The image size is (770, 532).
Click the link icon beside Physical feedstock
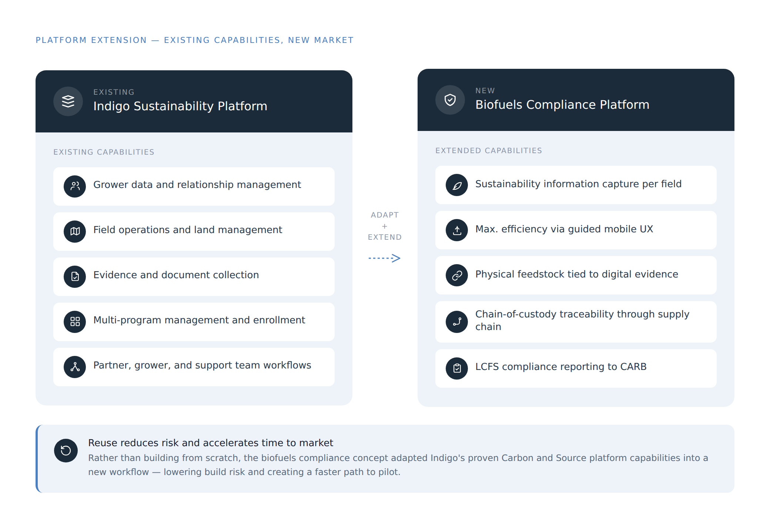[x=457, y=275]
